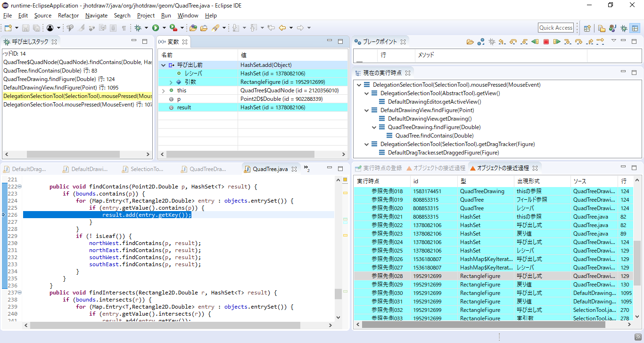The width and height of the screenshot is (644, 343).
Task: Click the Step Into icon in Breakpoints view
Action: pos(568,41)
